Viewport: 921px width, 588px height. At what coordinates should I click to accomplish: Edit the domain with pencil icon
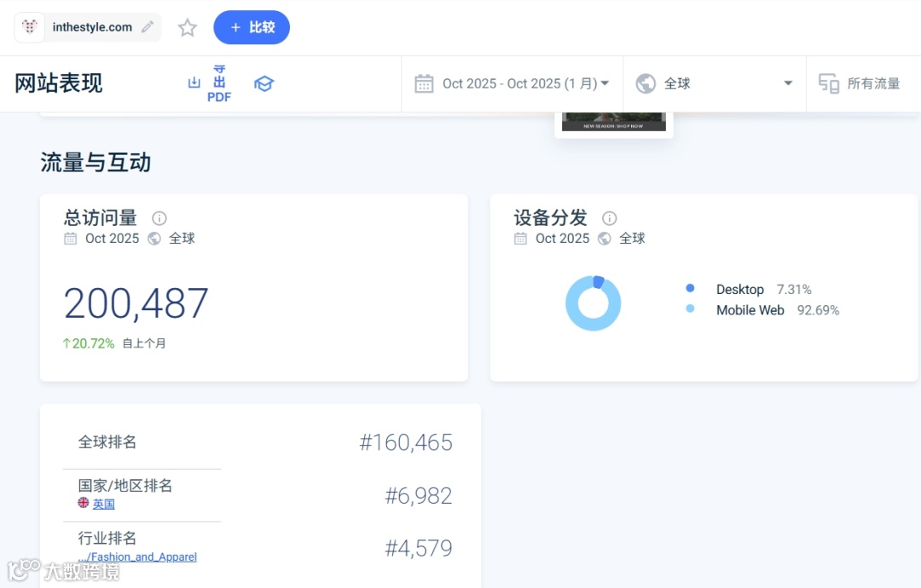click(x=148, y=27)
